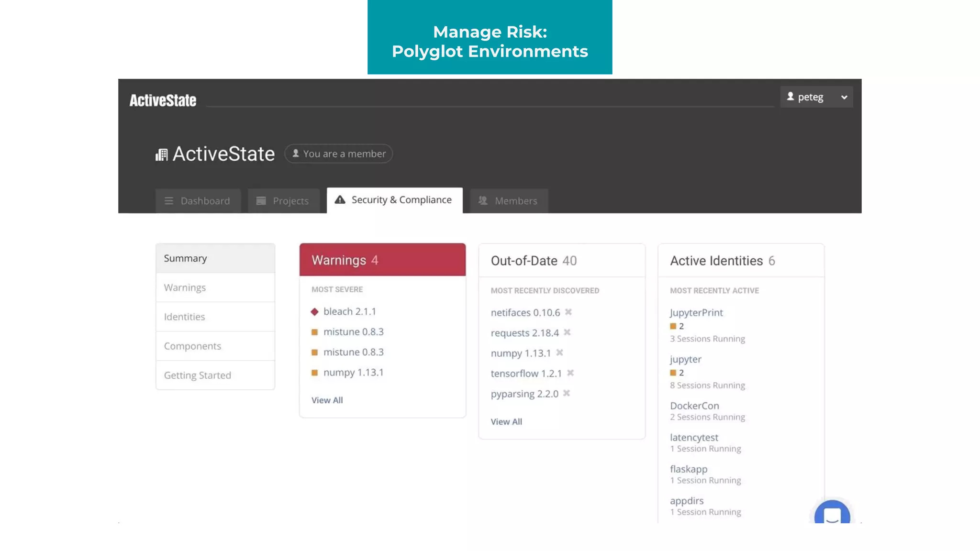Click the Projects folder icon
980x551 pixels.
click(261, 201)
